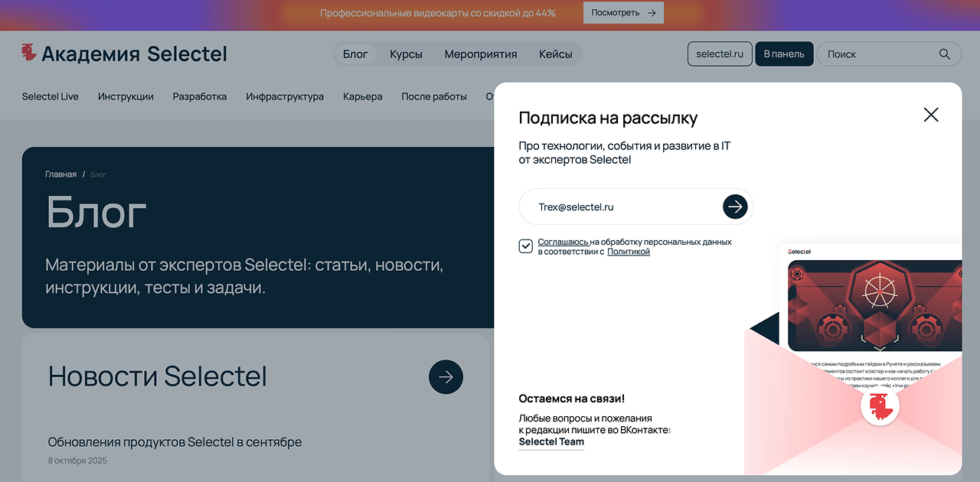This screenshot has width=980, height=482.
Task: Click the Selectel Team link
Action: click(x=550, y=442)
